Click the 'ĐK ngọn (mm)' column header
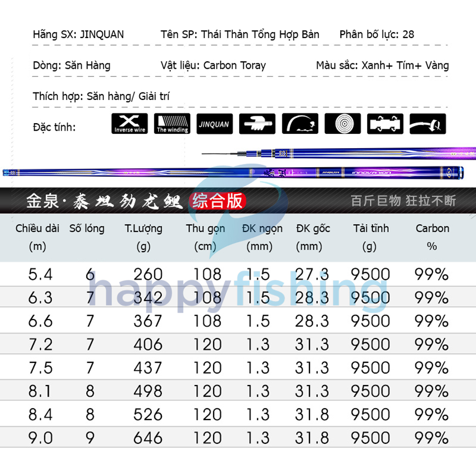 click(262, 237)
